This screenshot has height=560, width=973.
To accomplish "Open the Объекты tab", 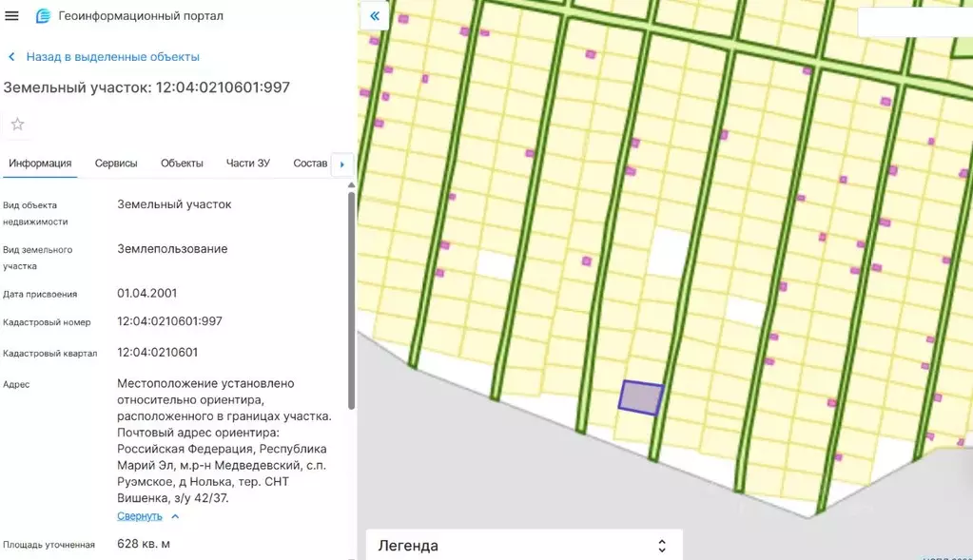I will point(182,164).
